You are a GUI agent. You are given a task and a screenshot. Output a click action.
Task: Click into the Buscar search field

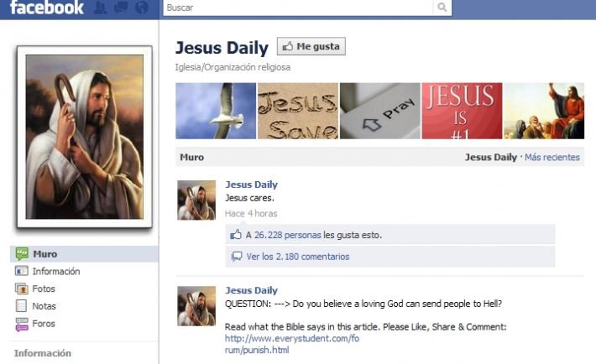(x=298, y=8)
